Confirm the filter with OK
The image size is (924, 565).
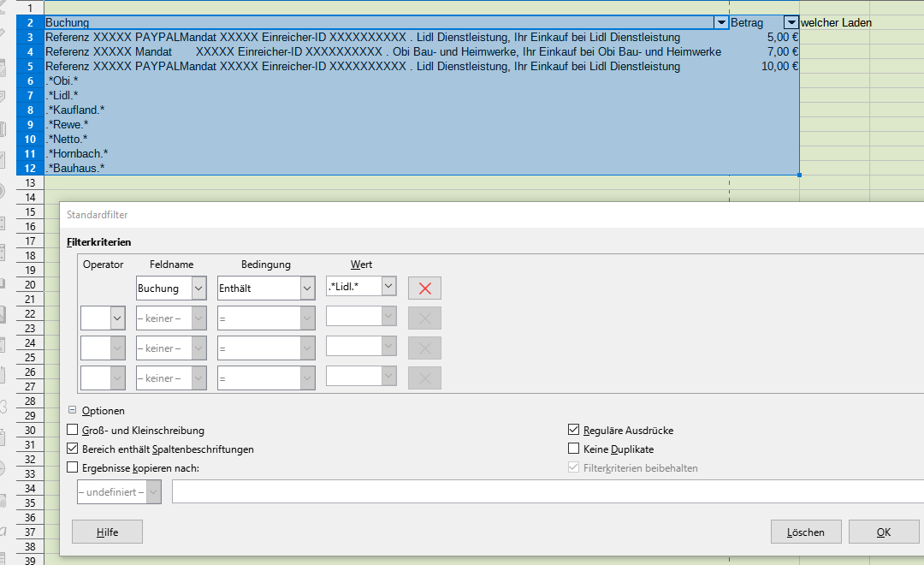click(x=883, y=532)
